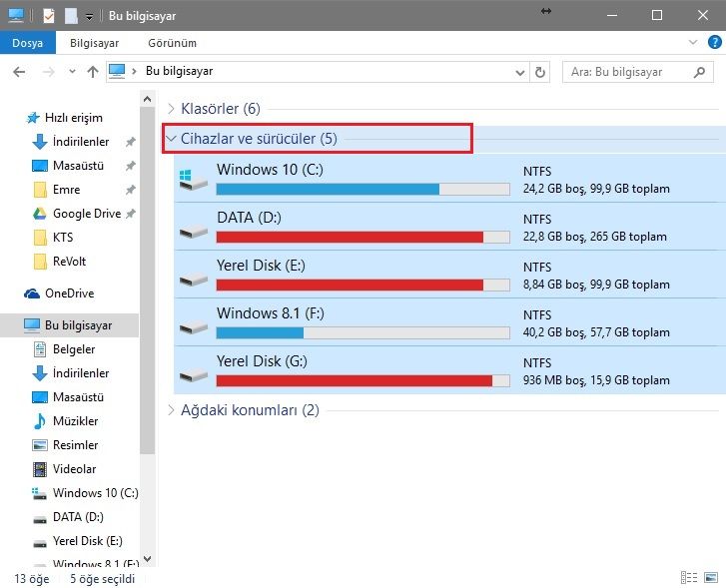
Task: Click the DATA (D:) red usage bar
Action: (x=363, y=237)
